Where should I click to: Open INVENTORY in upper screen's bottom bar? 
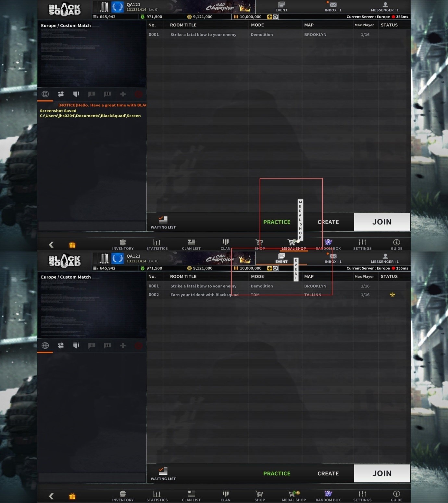(123, 245)
